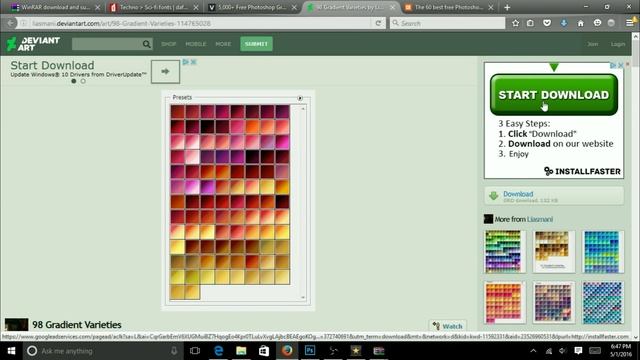Viewport: 640px width, 360px height.
Task: Click the Firefox taskbar icon
Action: click(287, 351)
